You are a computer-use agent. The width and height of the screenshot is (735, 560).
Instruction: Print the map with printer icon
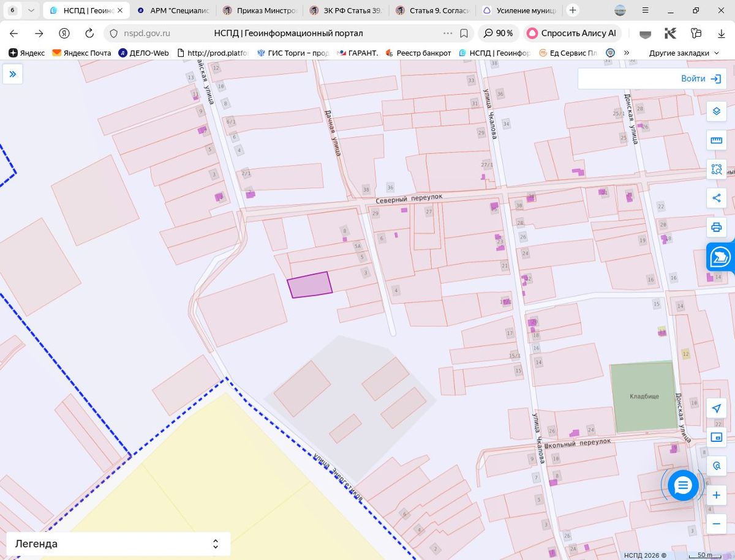coord(716,227)
